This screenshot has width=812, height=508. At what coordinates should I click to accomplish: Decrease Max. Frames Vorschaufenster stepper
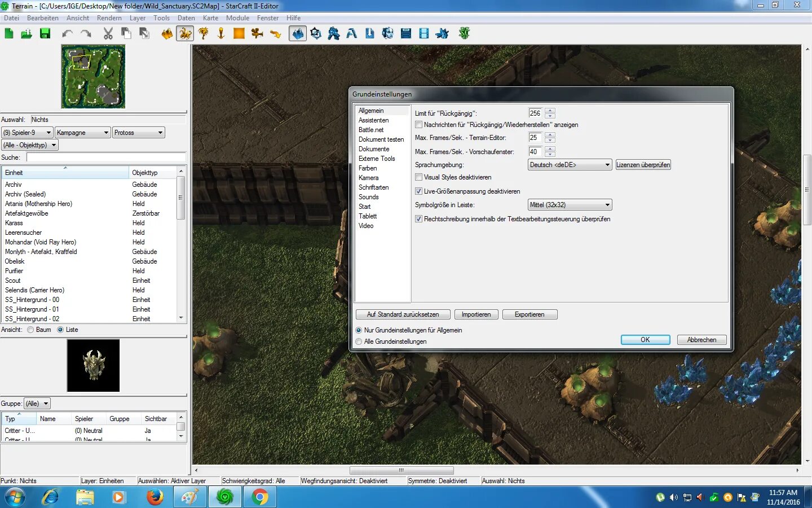point(550,154)
